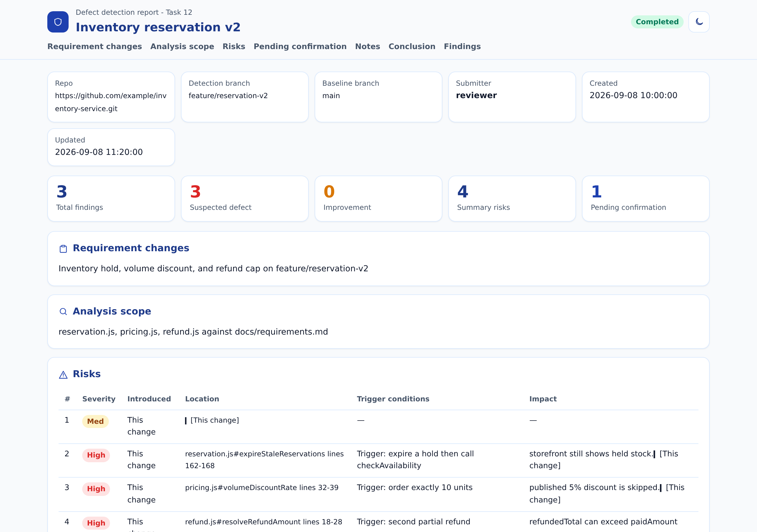The height and width of the screenshot is (532, 757).
Task: Click the Suspected defect stat card
Action: [x=245, y=198]
